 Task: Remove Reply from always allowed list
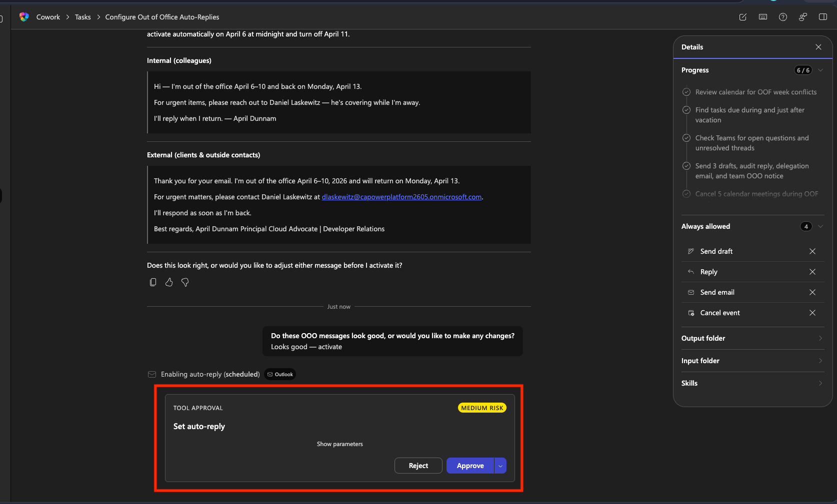pyautogui.click(x=812, y=272)
